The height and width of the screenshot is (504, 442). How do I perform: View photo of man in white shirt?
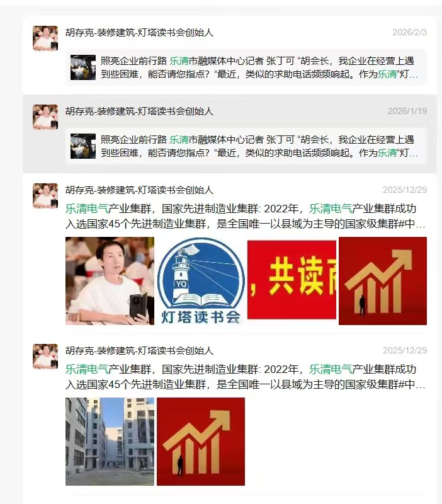pyautogui.click(x=110, y=281)
